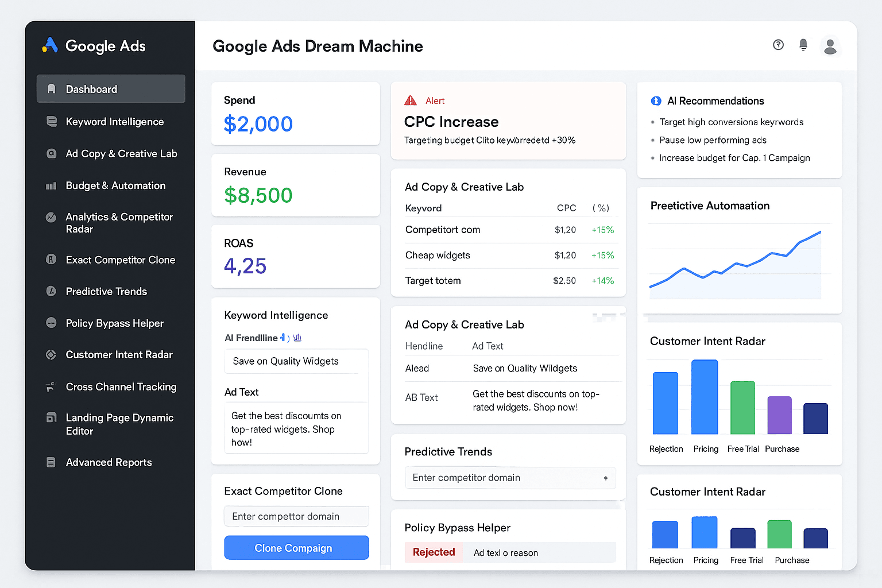This screenshot has height=588, width=882.
Task: Click the Save on Quality Widgets headline field
Action: (x=296, y=361)
